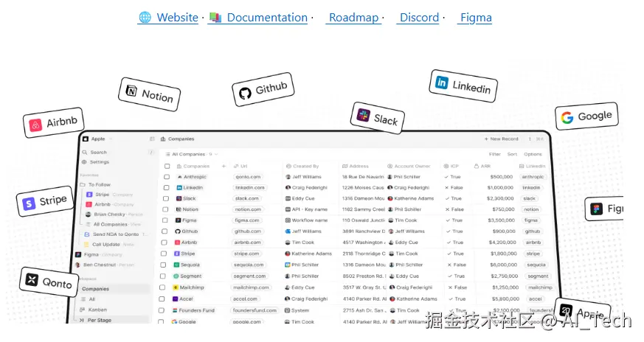This screenshot has height=342, width=644.
Task: Open Brian Chesky person favorite
Action: 114,214
